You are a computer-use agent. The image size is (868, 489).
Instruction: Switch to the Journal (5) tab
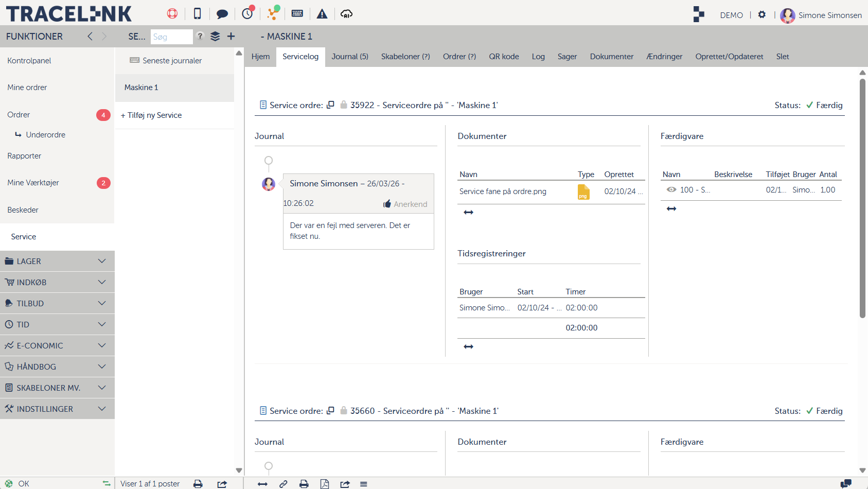tap(350, 57)
